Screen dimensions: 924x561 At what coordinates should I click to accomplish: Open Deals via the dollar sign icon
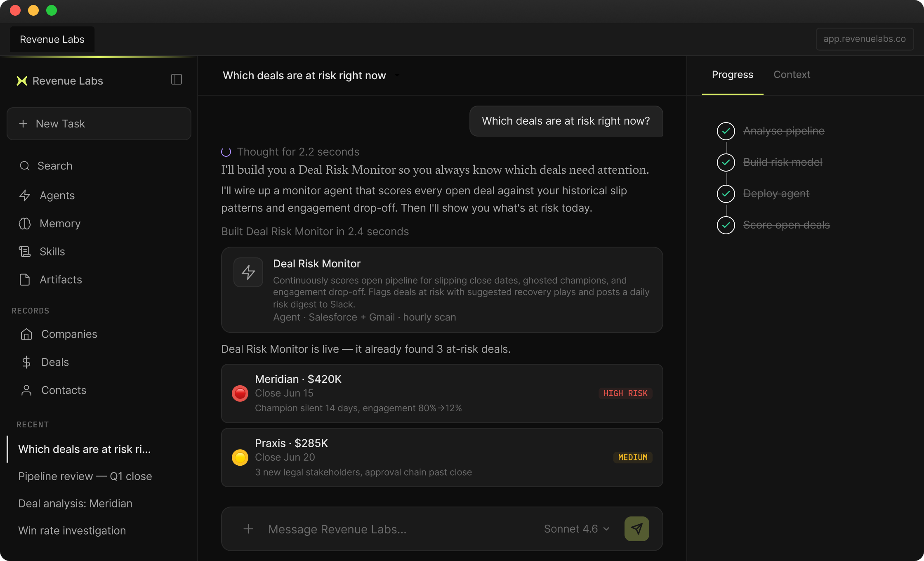coord(26,362)
